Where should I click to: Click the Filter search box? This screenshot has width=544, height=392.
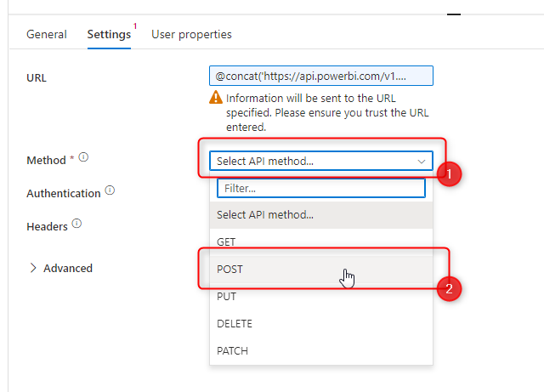321,188
